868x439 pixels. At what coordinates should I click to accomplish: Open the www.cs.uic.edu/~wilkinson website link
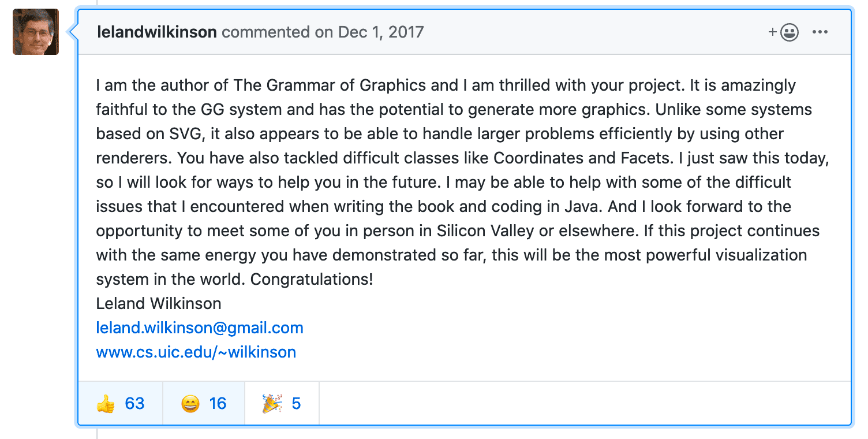(196, 352)
